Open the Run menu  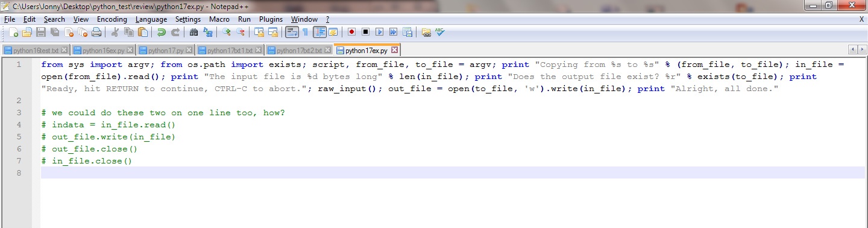point(244,19)
